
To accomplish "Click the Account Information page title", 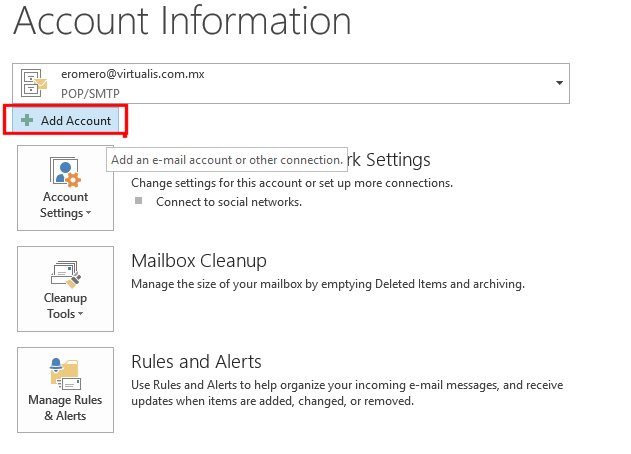I will (182, 22).
